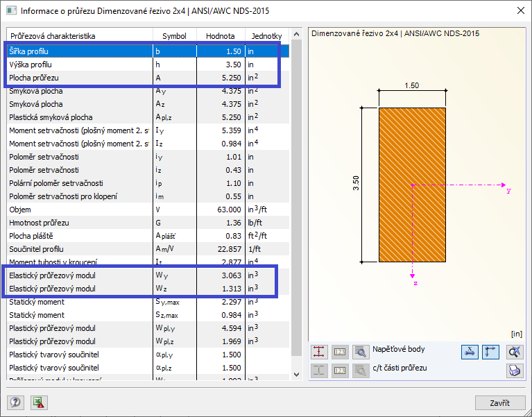Show stress points on the cross-section
This screenshot has width=532, height=417.
coord(319,352)
